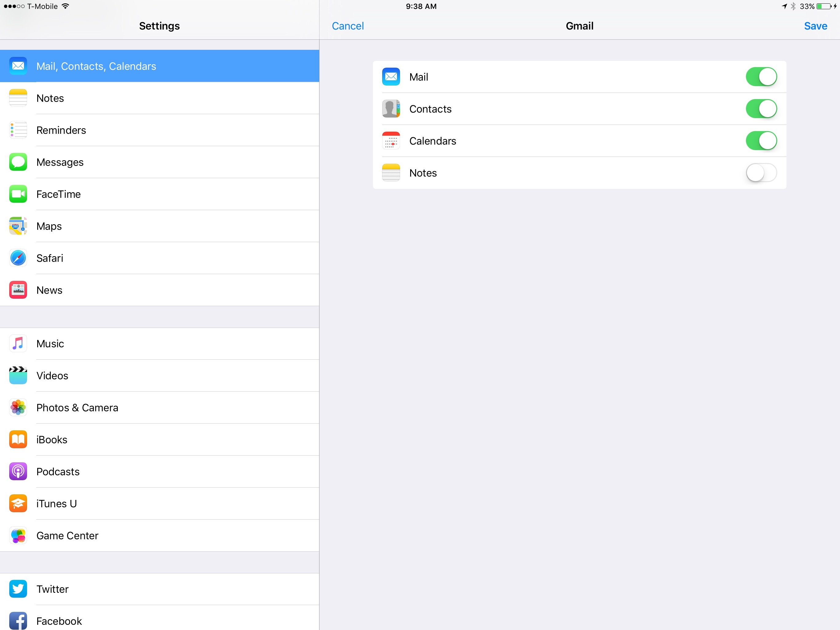
Task: Tap the orange iBooks icon
Action: (18, 439)
